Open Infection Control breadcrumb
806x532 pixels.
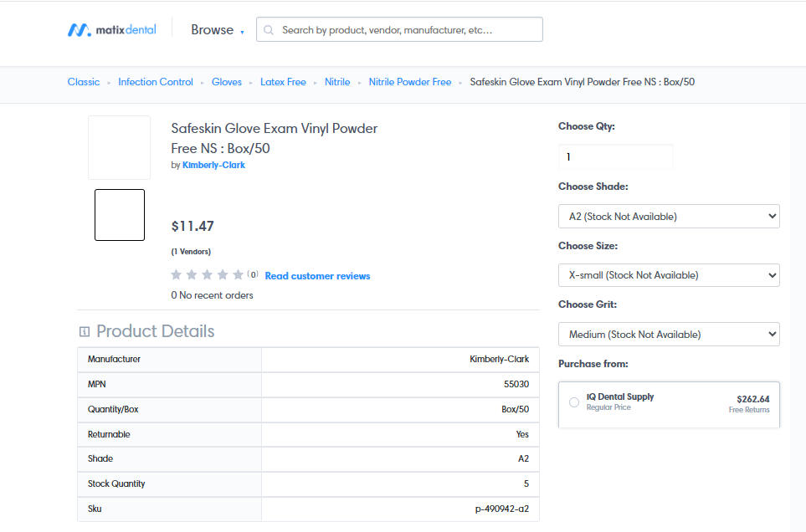coord(155,82)
